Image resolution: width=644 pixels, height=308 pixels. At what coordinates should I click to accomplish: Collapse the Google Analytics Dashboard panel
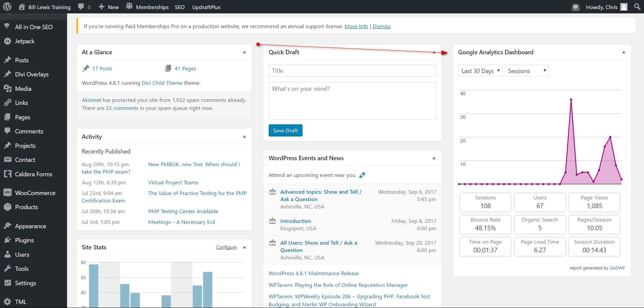point(624,52)
